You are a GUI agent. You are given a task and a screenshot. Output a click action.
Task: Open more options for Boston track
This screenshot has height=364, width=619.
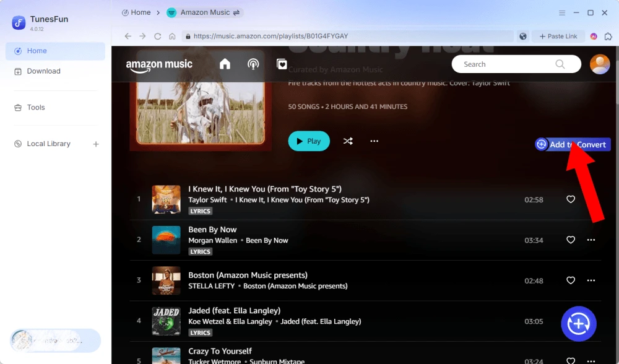pos(591,280)
